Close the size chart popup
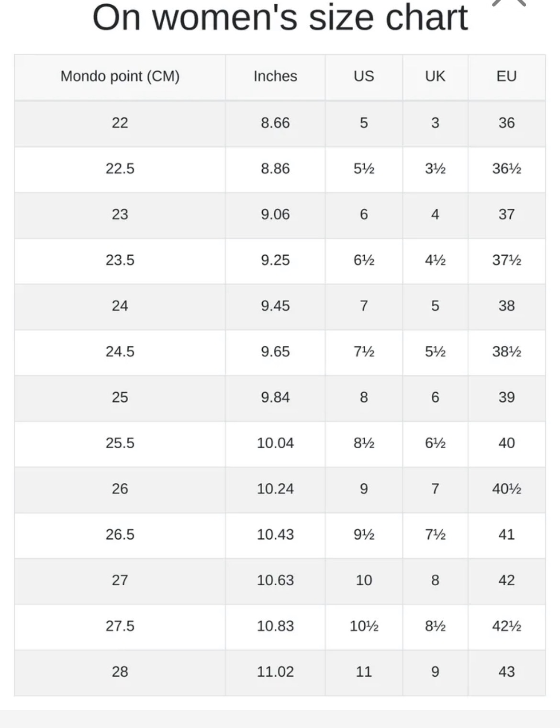Screen dimensions: 560x728 pyautogui.click(x=509, y=2)
